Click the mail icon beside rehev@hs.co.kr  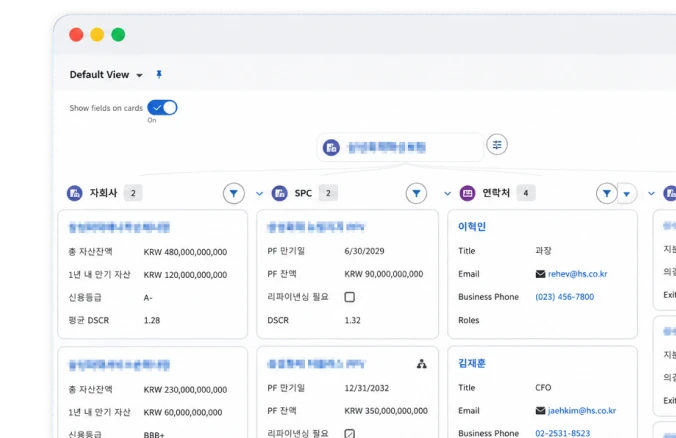click(540, 274)
